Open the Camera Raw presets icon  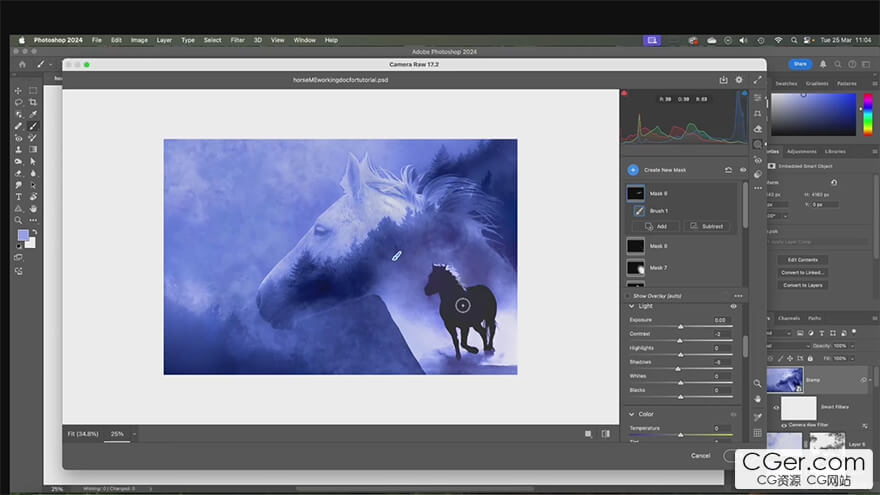point(757,175)
